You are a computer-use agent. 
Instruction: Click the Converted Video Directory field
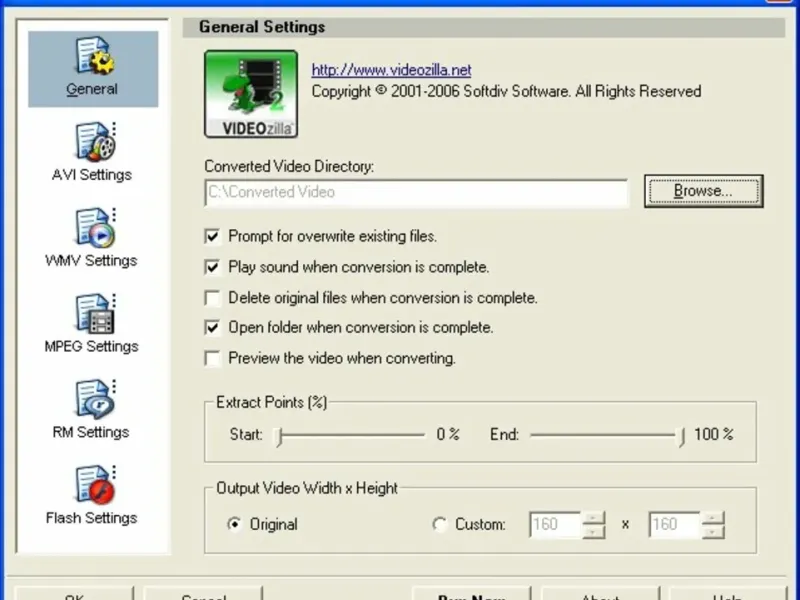416,192
